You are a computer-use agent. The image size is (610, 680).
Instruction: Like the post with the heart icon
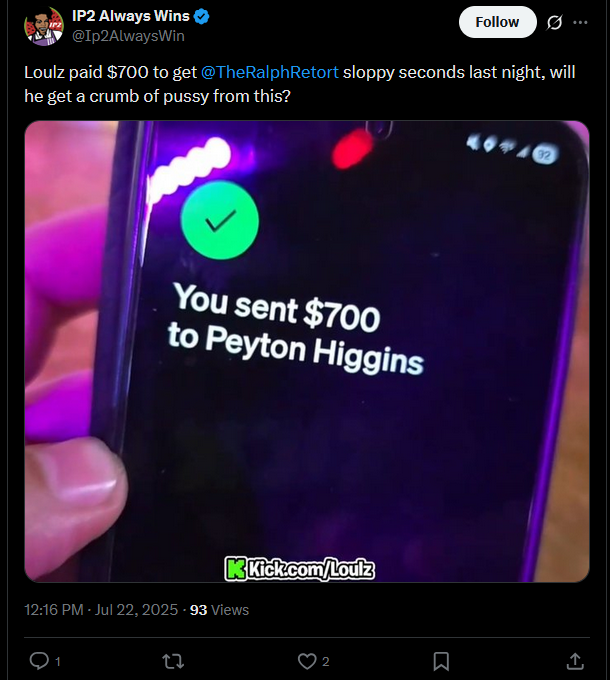point(307,661)
